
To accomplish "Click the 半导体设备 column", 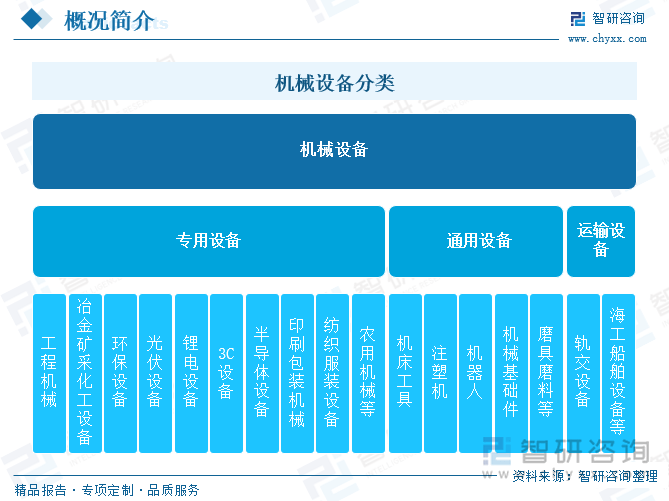I will pos(262,372).
